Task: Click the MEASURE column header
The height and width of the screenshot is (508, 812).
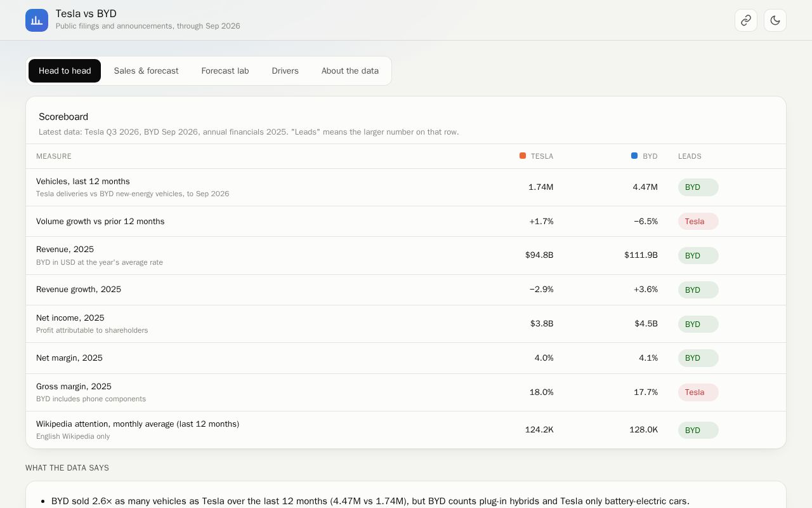Action: pos(54,156)
